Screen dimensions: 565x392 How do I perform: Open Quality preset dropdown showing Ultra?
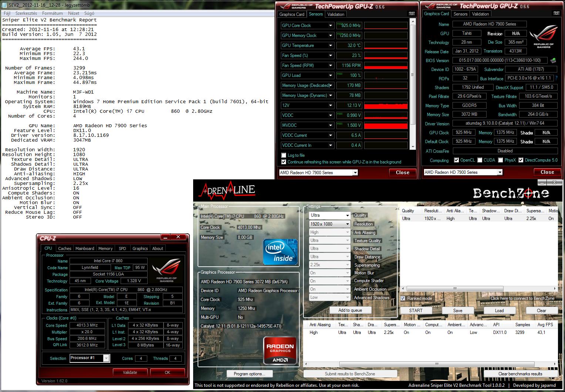click(329, 215)
